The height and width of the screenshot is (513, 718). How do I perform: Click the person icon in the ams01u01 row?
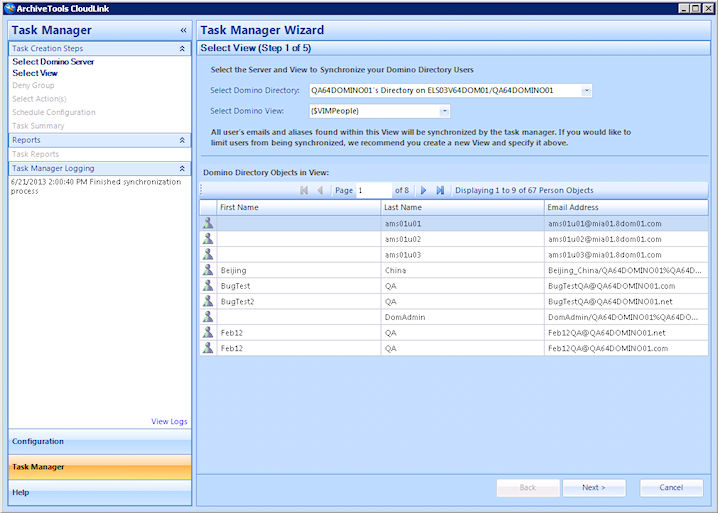pyautogui.click(x=208, y=223)
